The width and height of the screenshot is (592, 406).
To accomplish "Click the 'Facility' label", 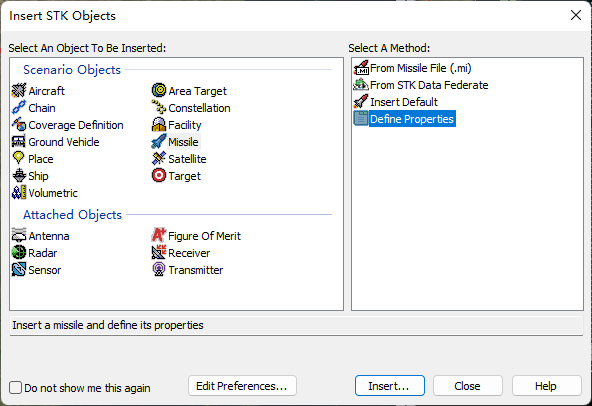I will pyautogui.click(x=185, y=125).
